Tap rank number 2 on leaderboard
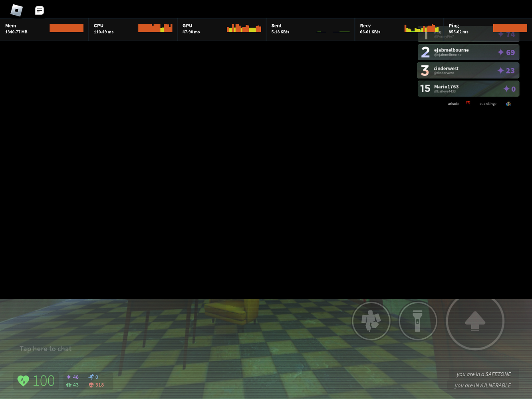 pos(425,52)
